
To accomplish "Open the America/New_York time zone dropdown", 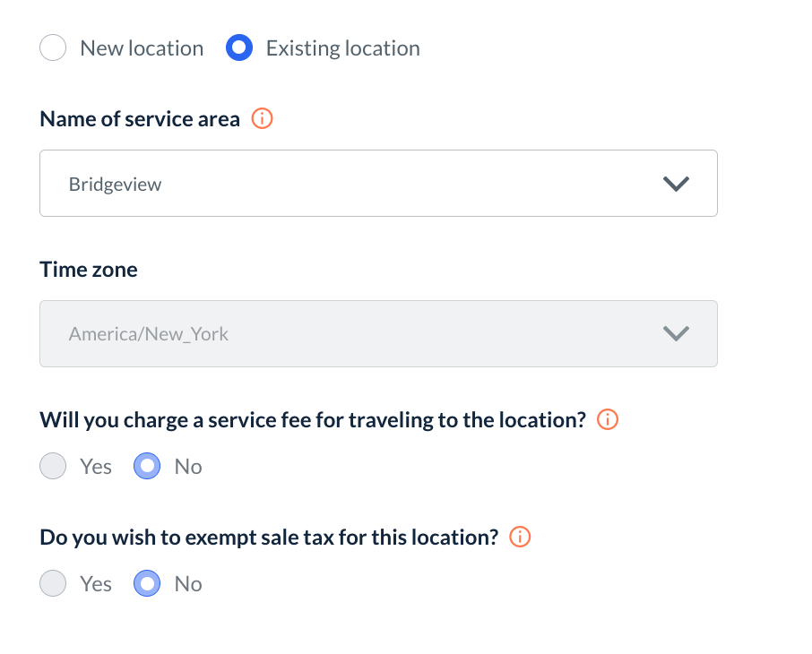I will pos(358,334).
